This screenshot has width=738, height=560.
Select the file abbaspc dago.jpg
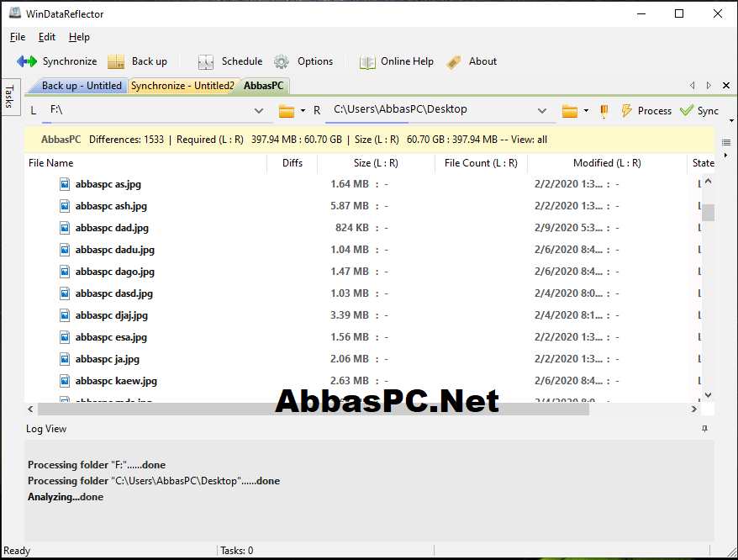coord(115,272)
